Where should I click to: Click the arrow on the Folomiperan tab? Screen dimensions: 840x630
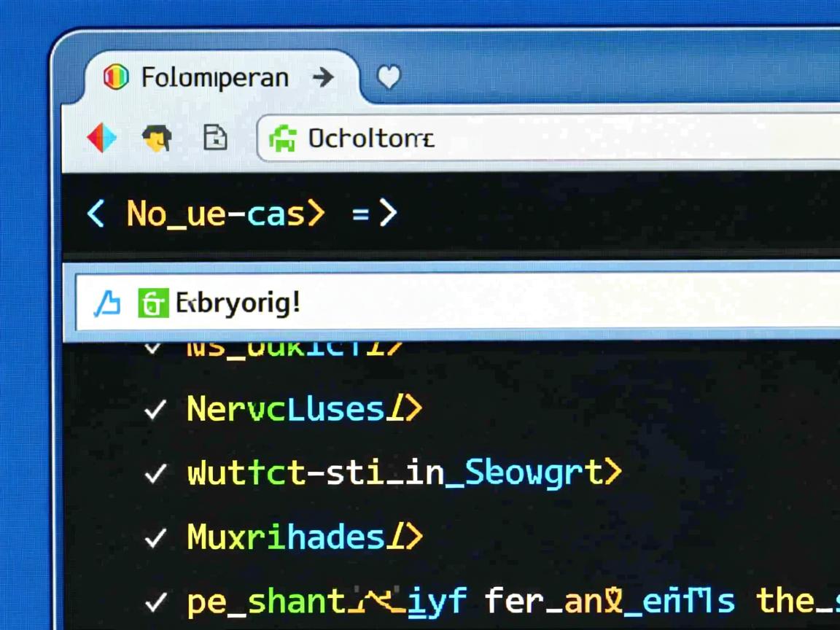coord(322,77)
